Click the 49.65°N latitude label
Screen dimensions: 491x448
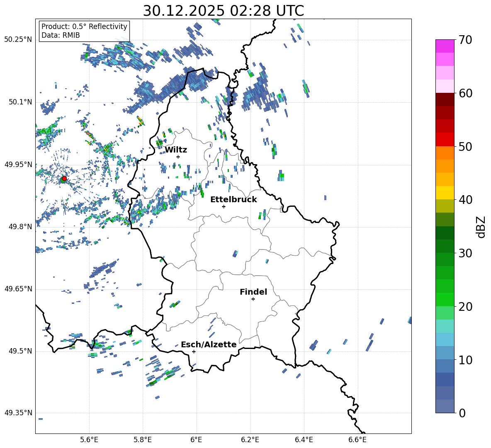[18, 288]
